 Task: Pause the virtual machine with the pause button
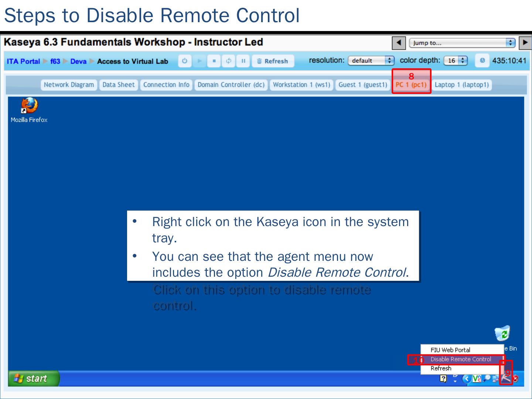click(243, 61)
